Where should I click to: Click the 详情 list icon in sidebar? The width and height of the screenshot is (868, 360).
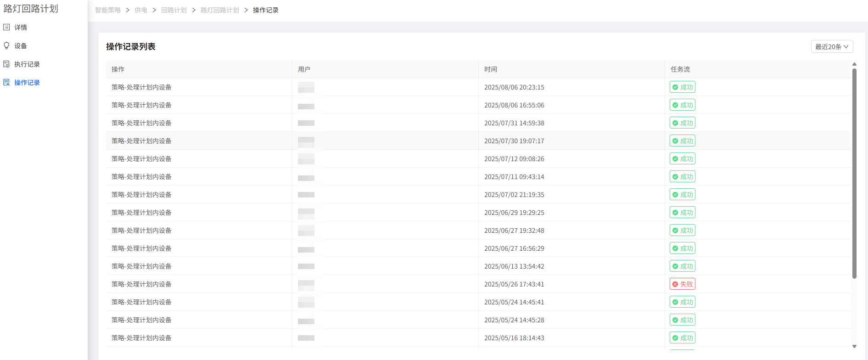[x=6, y=27]
